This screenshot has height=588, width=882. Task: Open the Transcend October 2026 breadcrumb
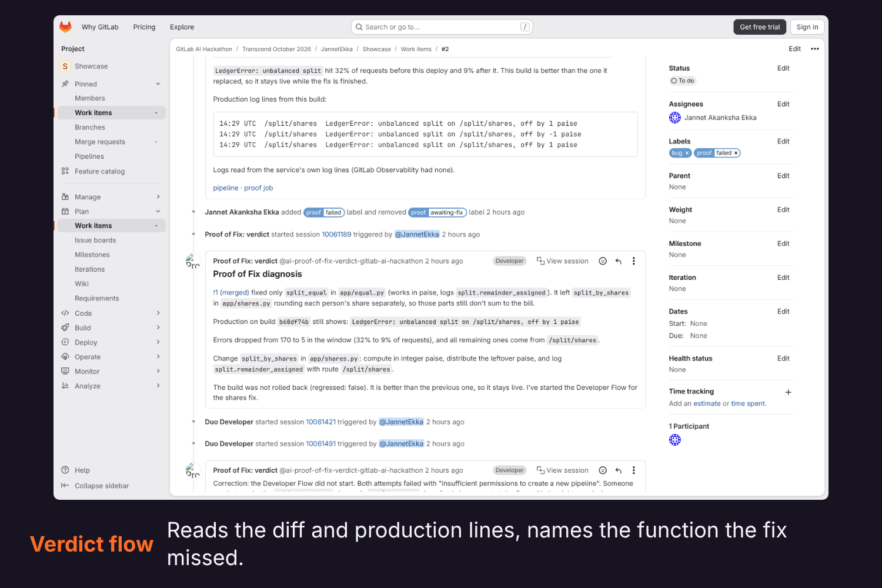276,49
